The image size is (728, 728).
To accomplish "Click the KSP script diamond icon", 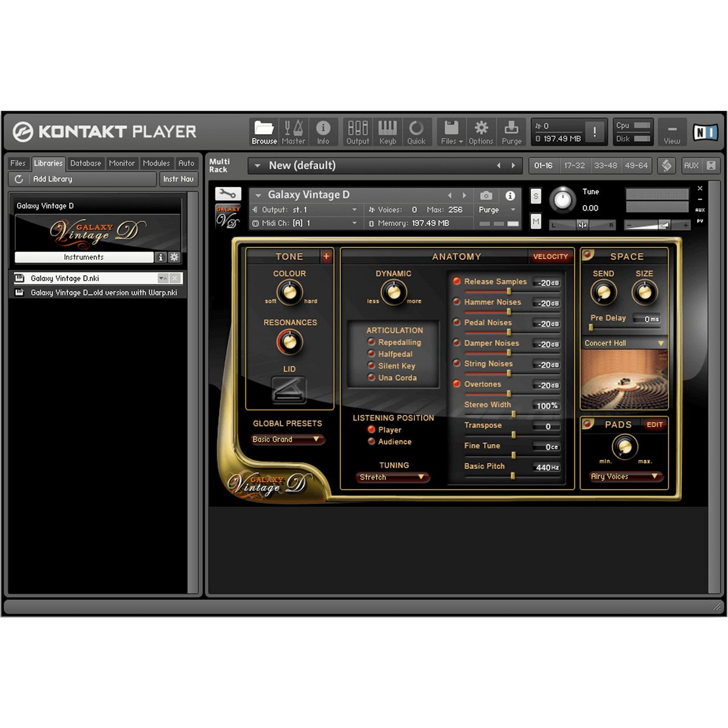I will pos(666,166).
